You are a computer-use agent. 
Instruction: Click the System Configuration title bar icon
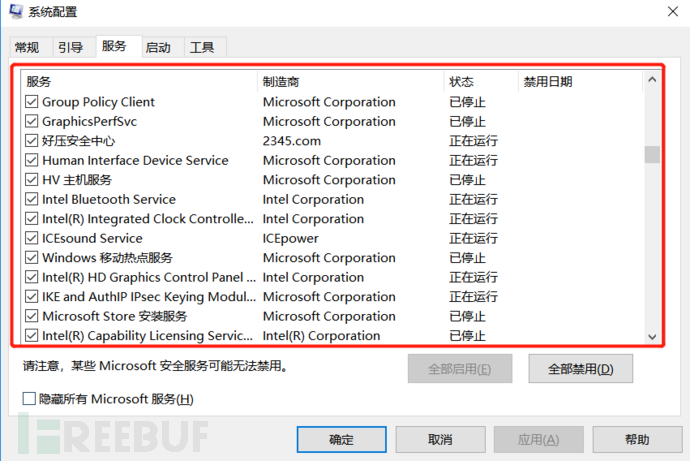coord(16,11)
